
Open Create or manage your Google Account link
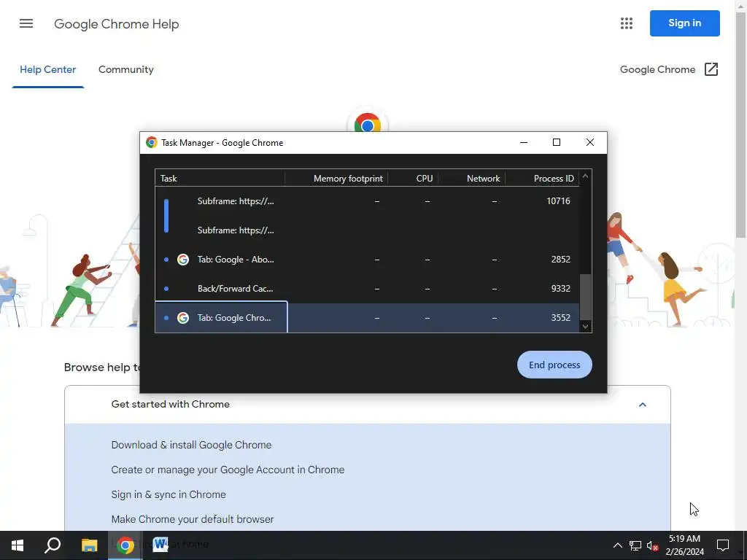point(228,470)
